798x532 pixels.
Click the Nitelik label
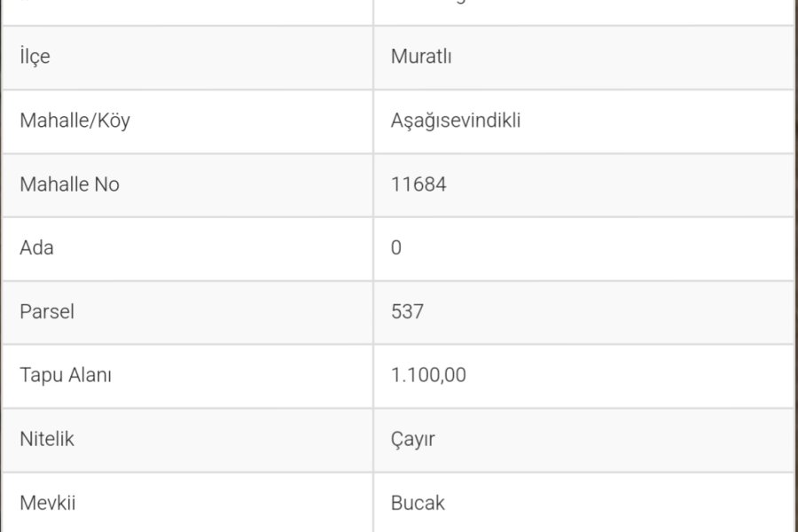pos(47,439)
